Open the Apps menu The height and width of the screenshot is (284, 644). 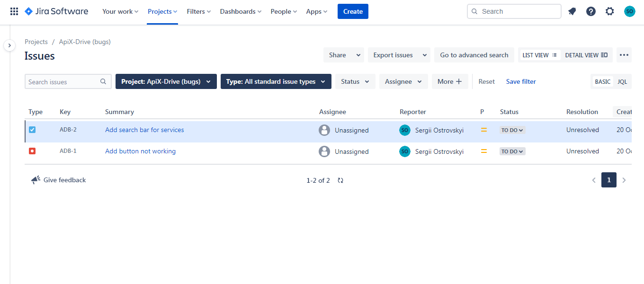(317, 11)
